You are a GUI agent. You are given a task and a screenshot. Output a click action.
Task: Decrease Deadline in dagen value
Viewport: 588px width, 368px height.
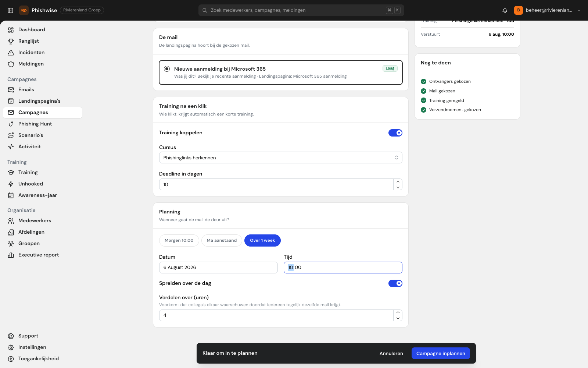tap(398, 187)
